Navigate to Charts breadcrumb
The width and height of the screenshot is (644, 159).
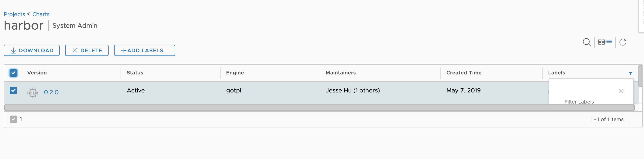pyautogui.click(x=41, y=14)
